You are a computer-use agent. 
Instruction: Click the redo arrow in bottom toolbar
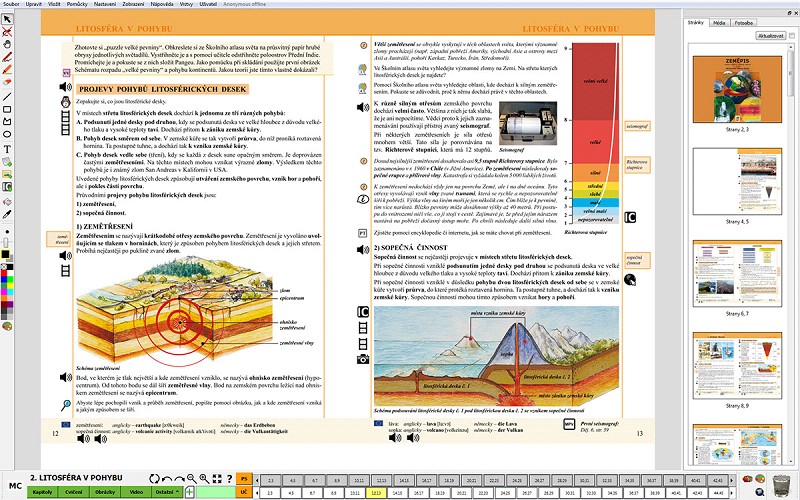179,479
